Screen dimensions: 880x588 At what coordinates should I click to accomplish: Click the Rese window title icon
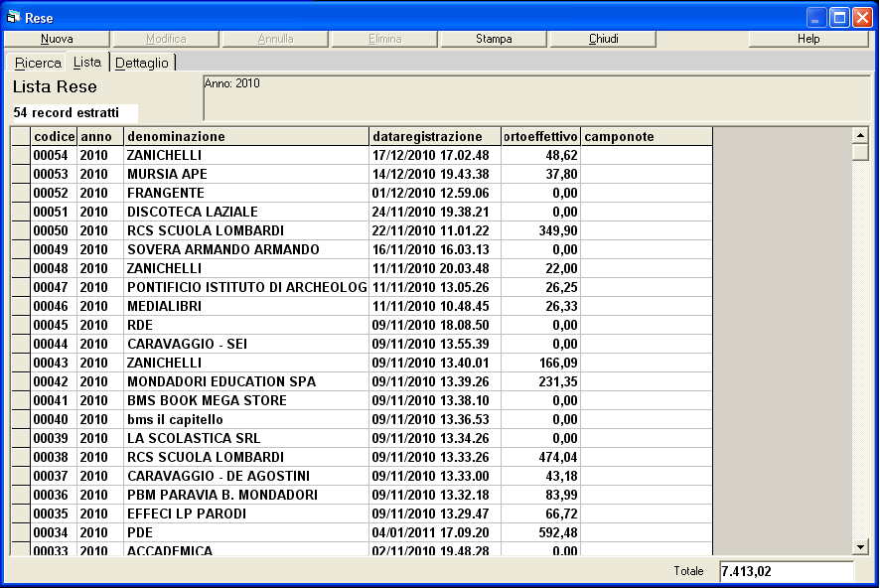tap(14, 18)
